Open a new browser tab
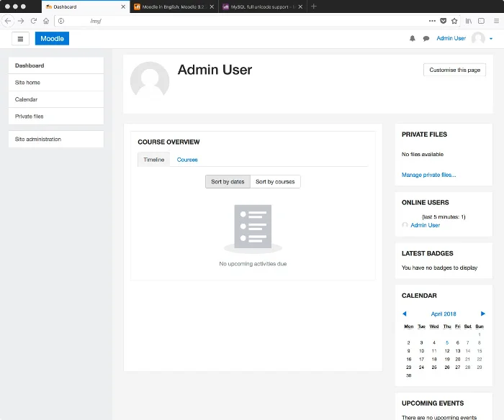Screen dimensions: 504x420 tap(314, 6)
